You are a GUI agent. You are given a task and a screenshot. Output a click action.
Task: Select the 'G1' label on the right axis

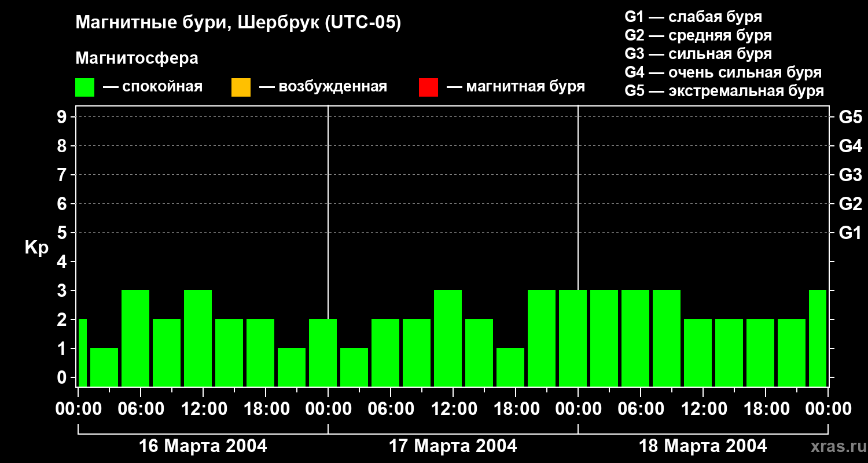[x=851, y=233]
